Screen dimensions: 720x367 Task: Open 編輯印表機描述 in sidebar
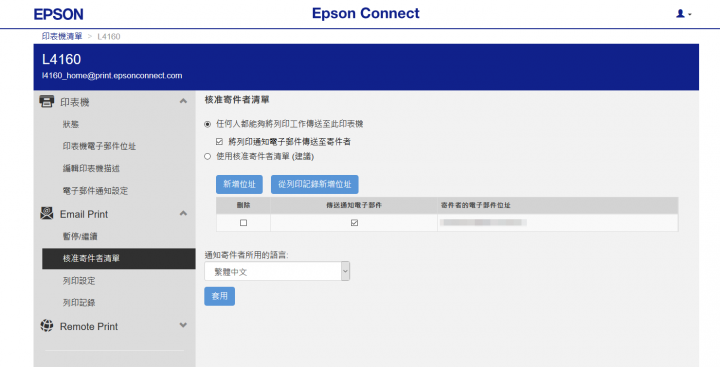(91, 169)
